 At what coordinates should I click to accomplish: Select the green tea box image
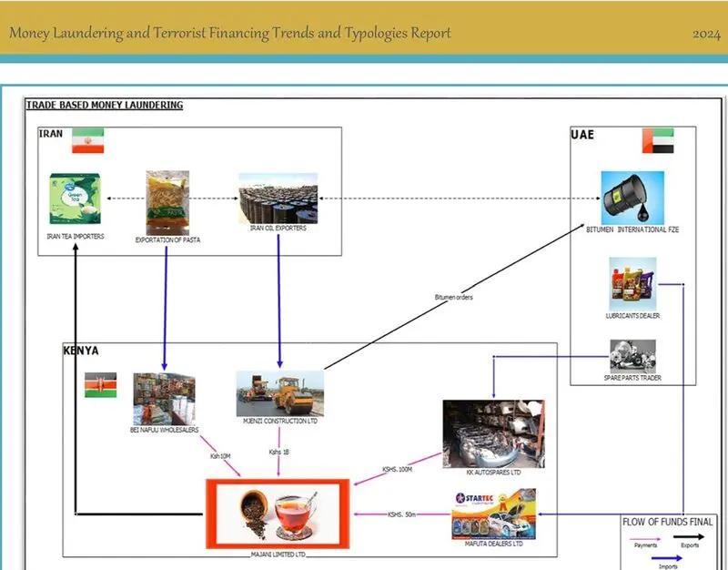point(76,198)
